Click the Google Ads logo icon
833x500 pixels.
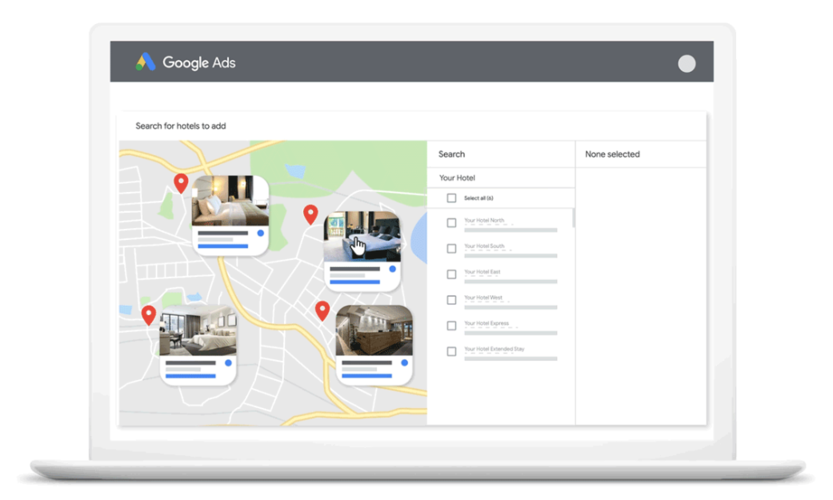[146, 62]
